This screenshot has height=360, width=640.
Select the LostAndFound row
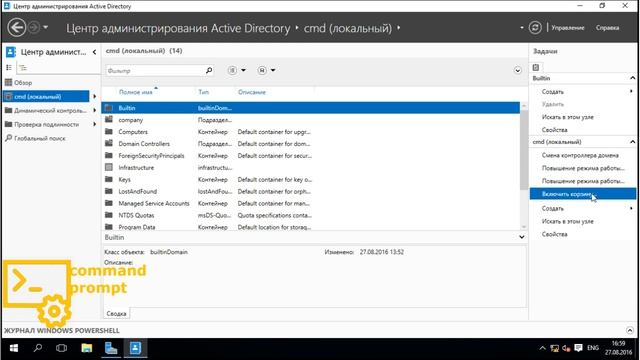pyautogui.click(x=311, y=191)
